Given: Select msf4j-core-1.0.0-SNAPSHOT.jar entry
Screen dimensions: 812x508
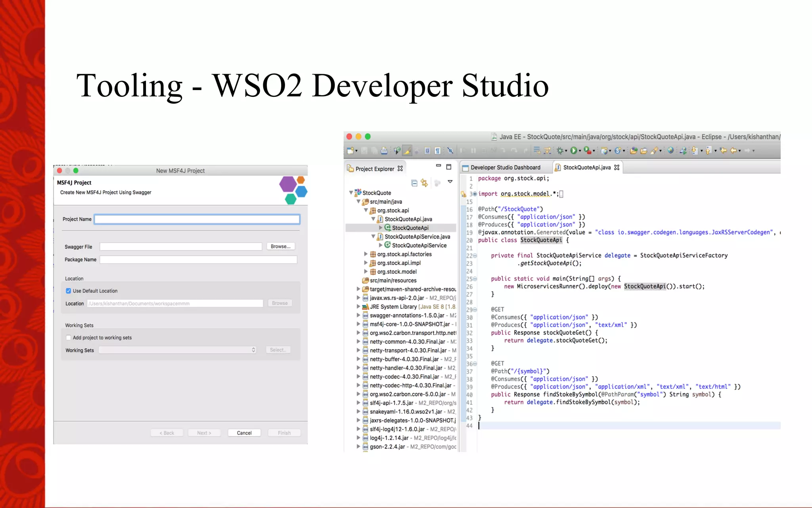Looking at the screenshot, I should click(410, 324).
